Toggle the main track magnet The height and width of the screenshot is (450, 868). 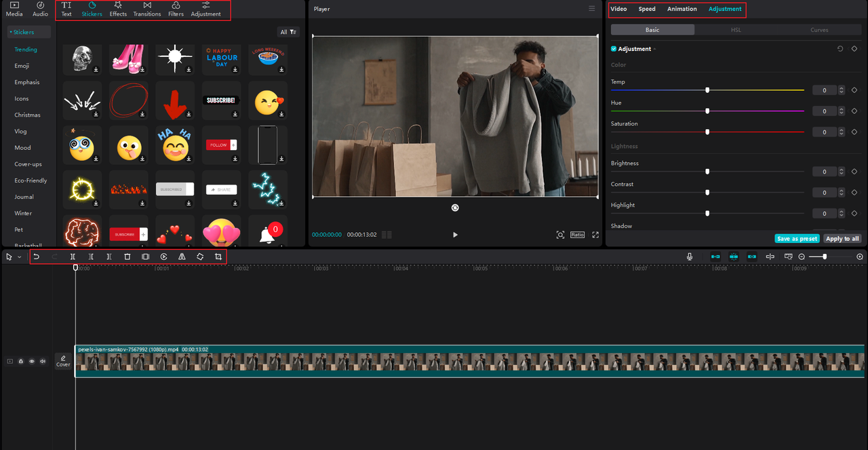click(715, 257)
